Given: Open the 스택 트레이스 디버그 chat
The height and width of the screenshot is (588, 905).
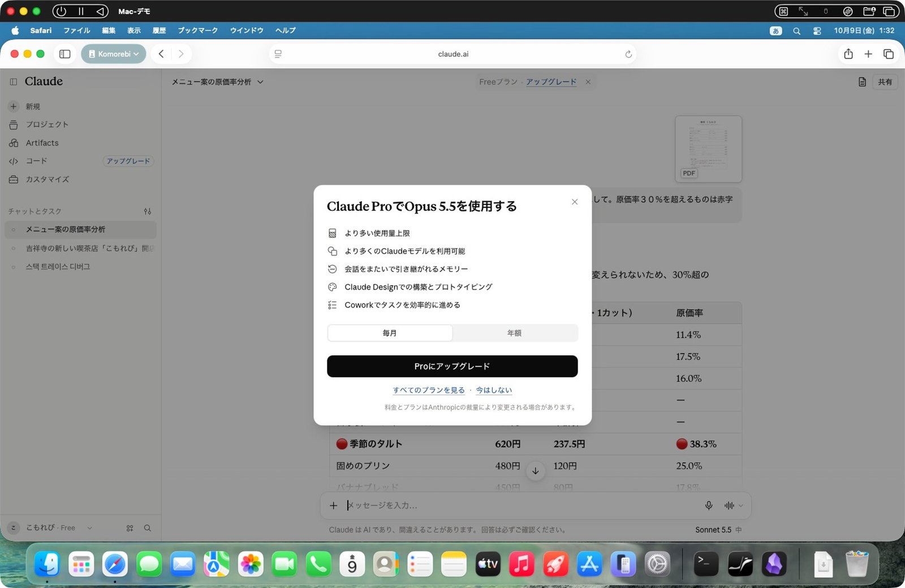Looking at the screenshot, I should tap(80, 267).
